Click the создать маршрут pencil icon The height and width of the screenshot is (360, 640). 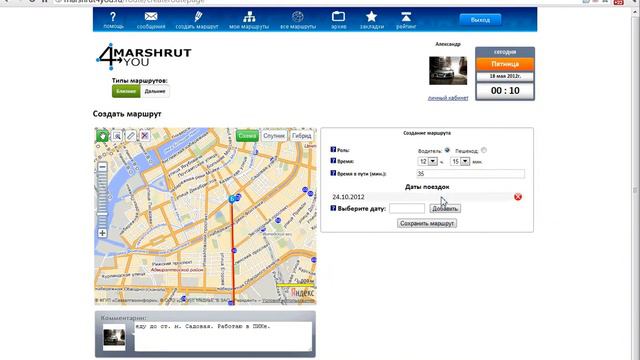pos(198,16)
